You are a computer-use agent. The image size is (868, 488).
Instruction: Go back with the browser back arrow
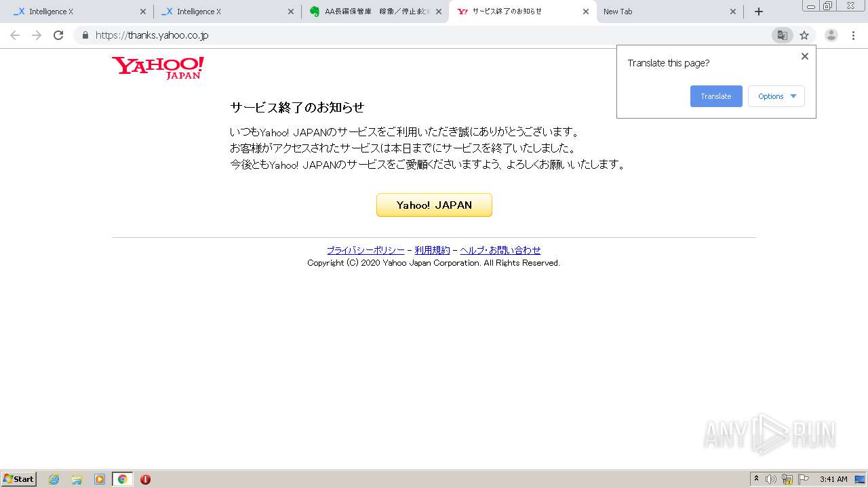[15, 35]
